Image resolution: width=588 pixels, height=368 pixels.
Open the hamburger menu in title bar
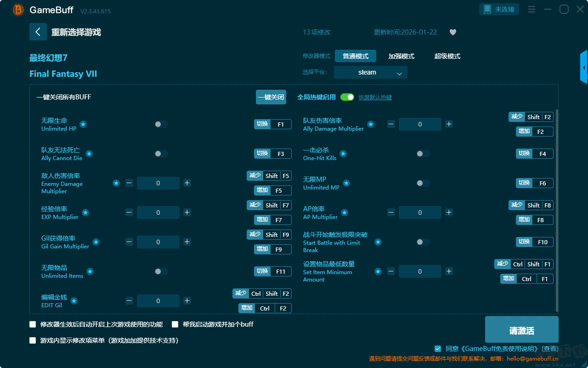tap(531, 9)
